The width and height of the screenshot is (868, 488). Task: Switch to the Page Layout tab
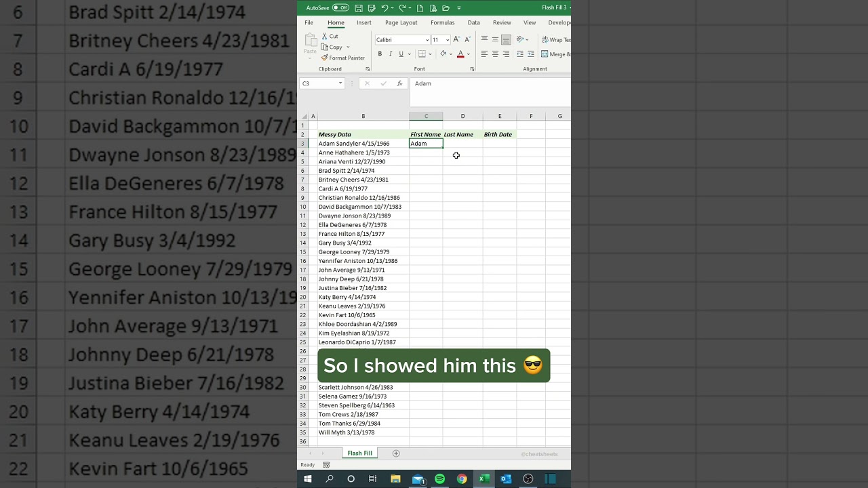401,23
